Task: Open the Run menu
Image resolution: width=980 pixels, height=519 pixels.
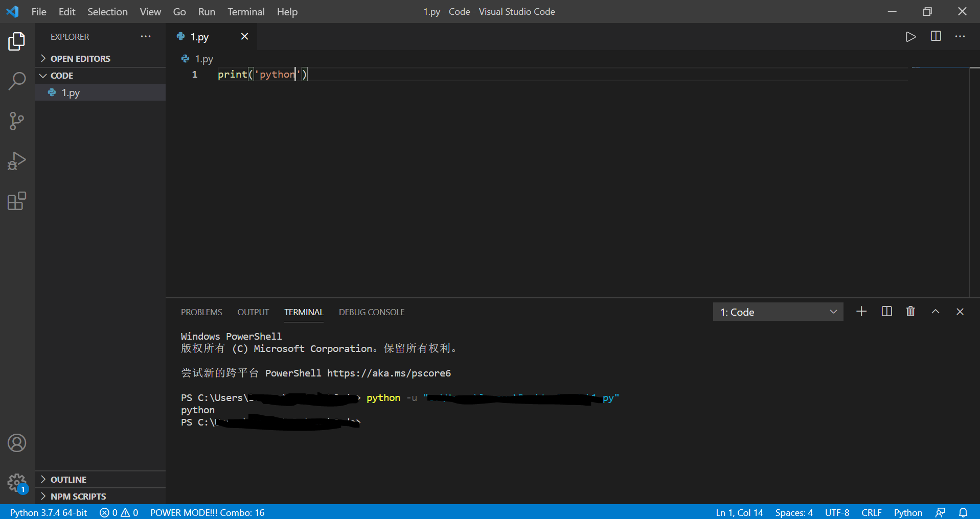Action: pyautogui.click(x=207, y=12)
